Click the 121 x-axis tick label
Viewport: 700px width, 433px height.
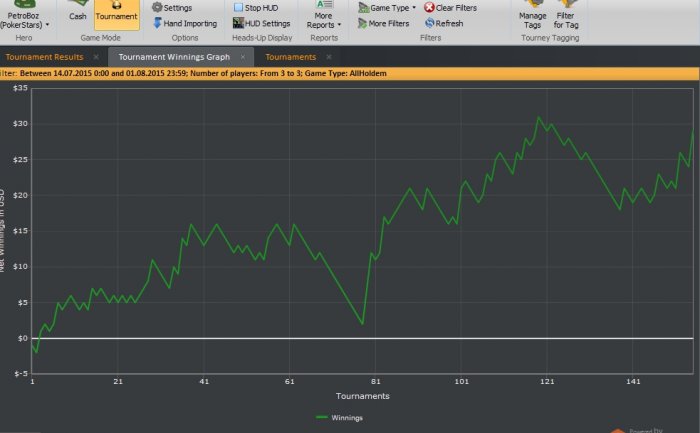click(547, 381)
